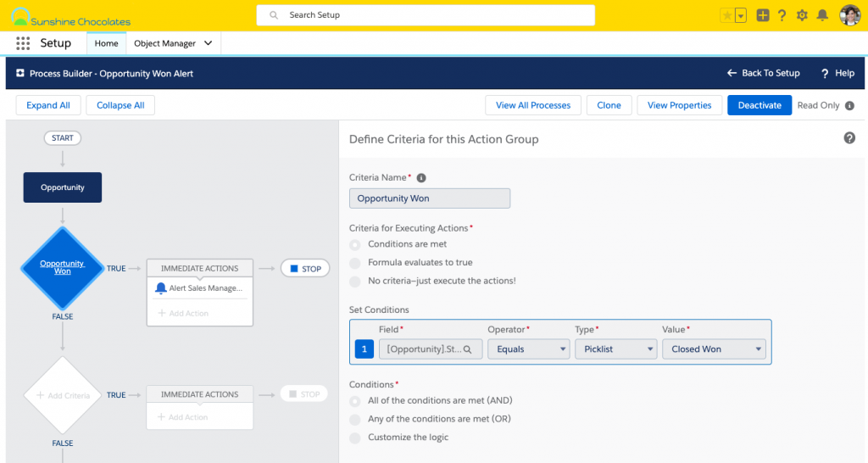Click the first IMMEDIATE ACTIONS header
The image size is (868, 463).
coord(200,268)
